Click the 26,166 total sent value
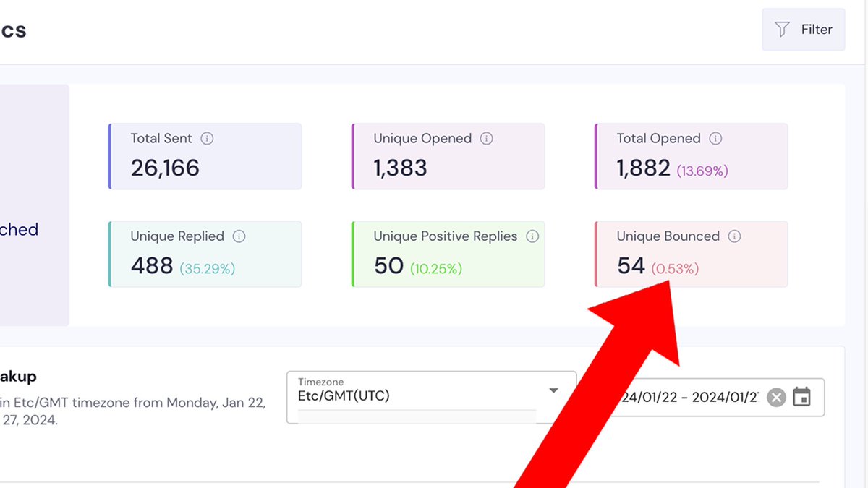The width and height of the screenshot is (868, 488). pos(165,168)
